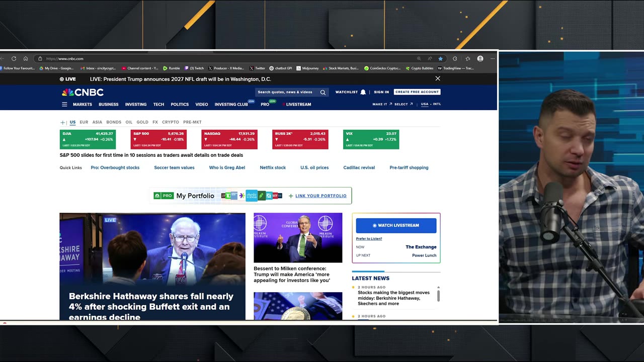Switch to the INTL edition

pos(437,104)
